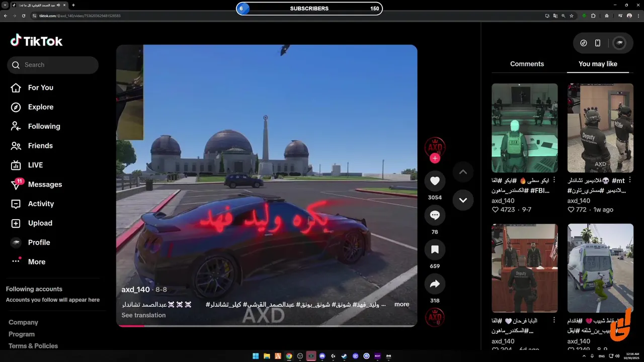
Task: Open options dots for the #FBI video
Action: pyautogui.click(x=554, y=180)
